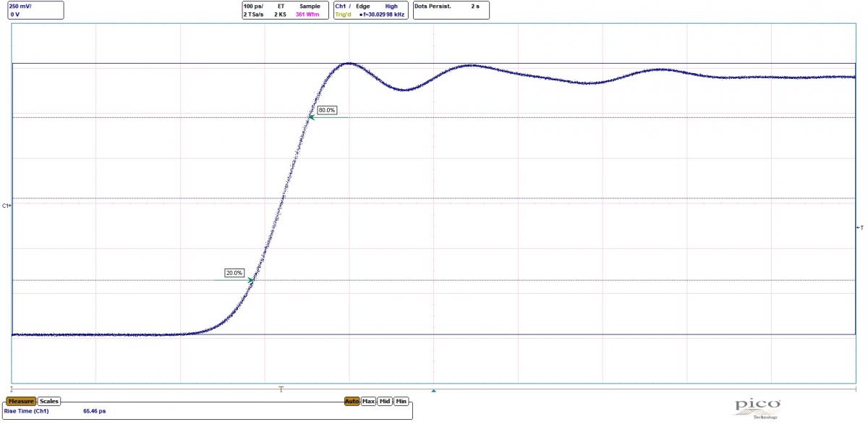
Task: Select the Mid statistic button
Action: [x=385, y=400]
